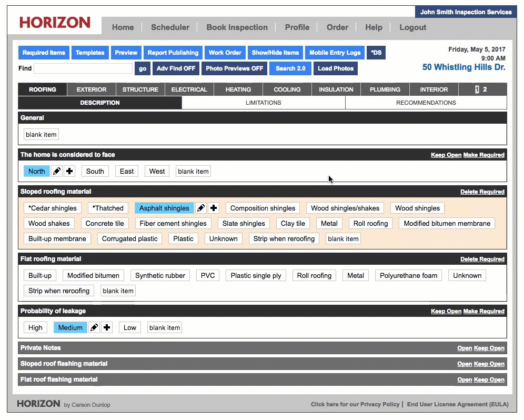The image size is (524, 420).
Task: Click the HORIZON logo in the header
Action: pos(55,23)
